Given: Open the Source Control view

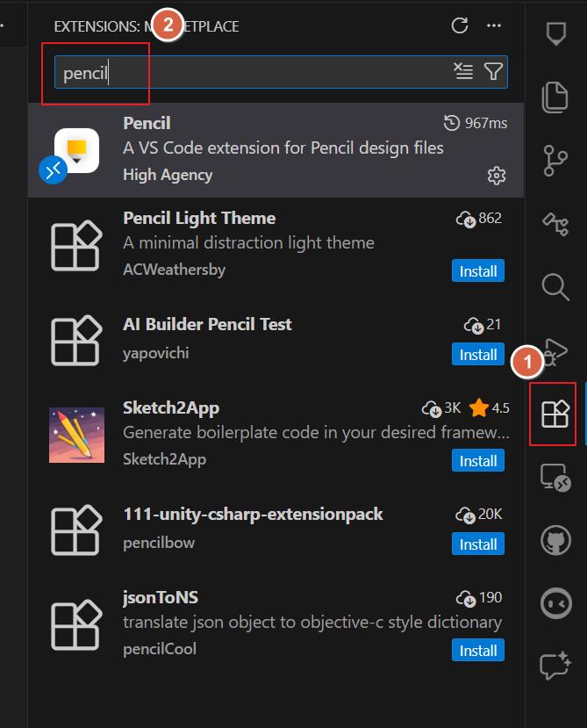Looking at the screenshot, I should pyautogui.click(x=555, y=161).
